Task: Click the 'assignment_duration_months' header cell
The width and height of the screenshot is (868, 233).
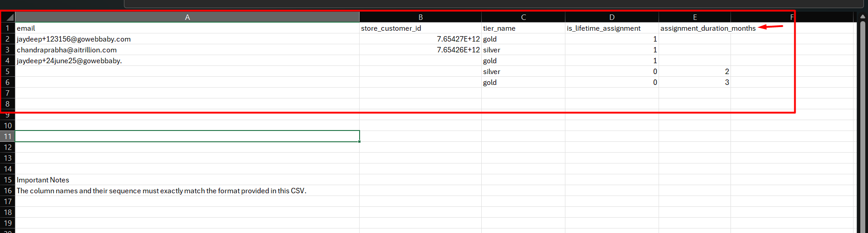Action: (x=694, y=28)
